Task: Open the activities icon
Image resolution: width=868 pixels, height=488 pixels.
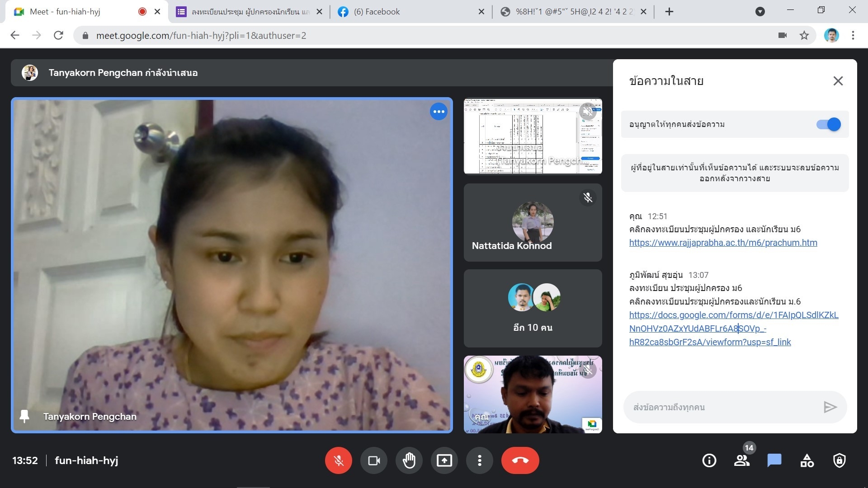Action: pos(807,460)
